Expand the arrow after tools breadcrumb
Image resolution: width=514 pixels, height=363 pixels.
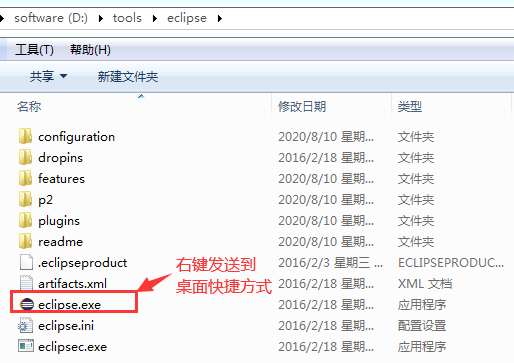pos(155,18)
